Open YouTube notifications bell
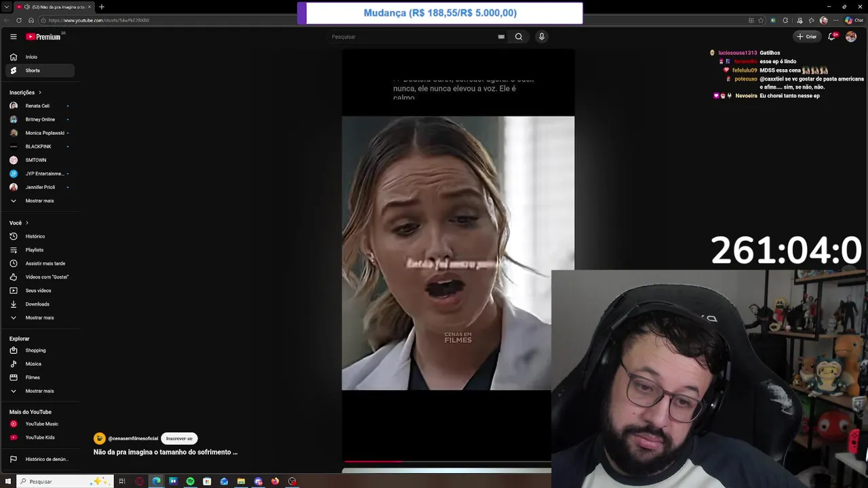The image size is (868, 488). pyautogui.click(x=832, y=37)
